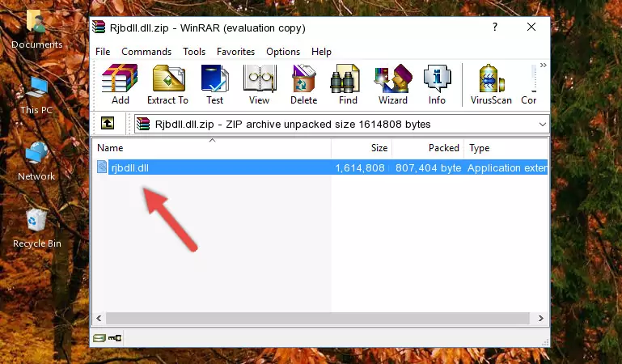
Task: Click the 807,404 packed size value
Action: point(428,168)
